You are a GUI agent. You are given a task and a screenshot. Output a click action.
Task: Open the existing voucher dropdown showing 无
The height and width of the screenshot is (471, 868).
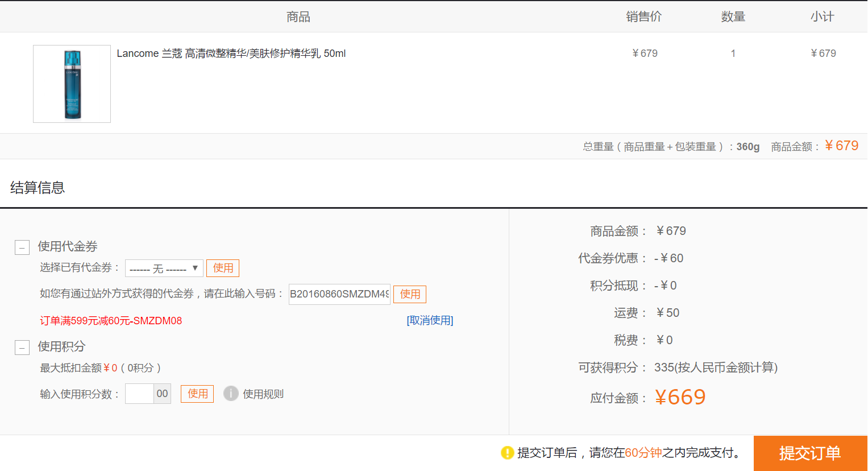tap(164, 268)
